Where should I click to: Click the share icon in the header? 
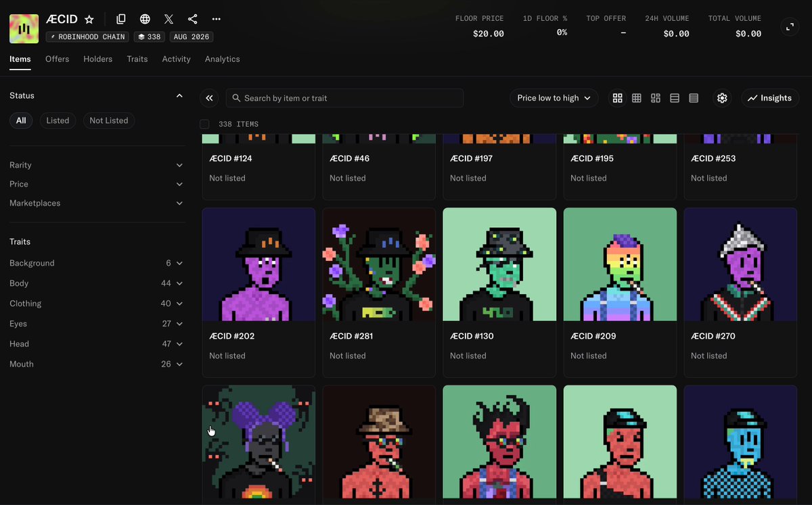193,19
